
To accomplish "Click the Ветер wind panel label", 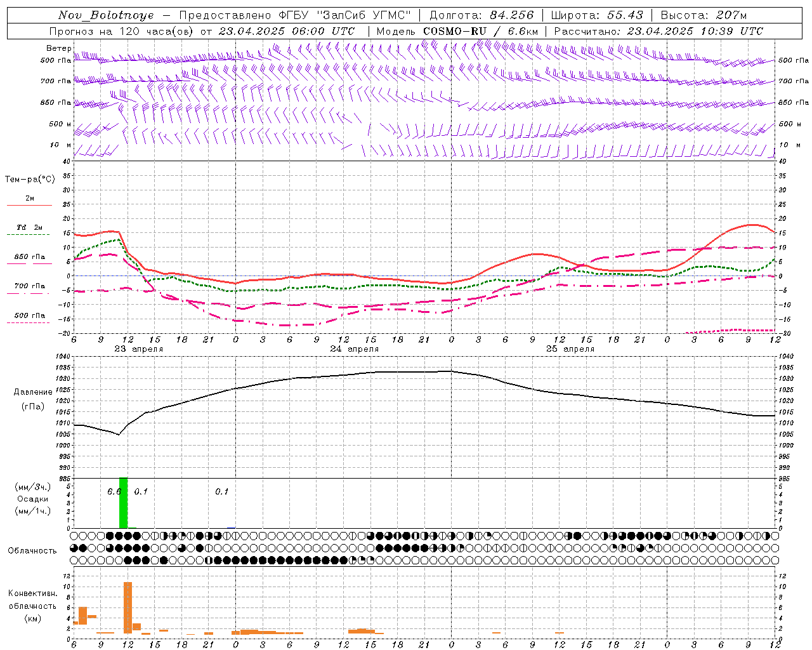I will coord(58,48).
